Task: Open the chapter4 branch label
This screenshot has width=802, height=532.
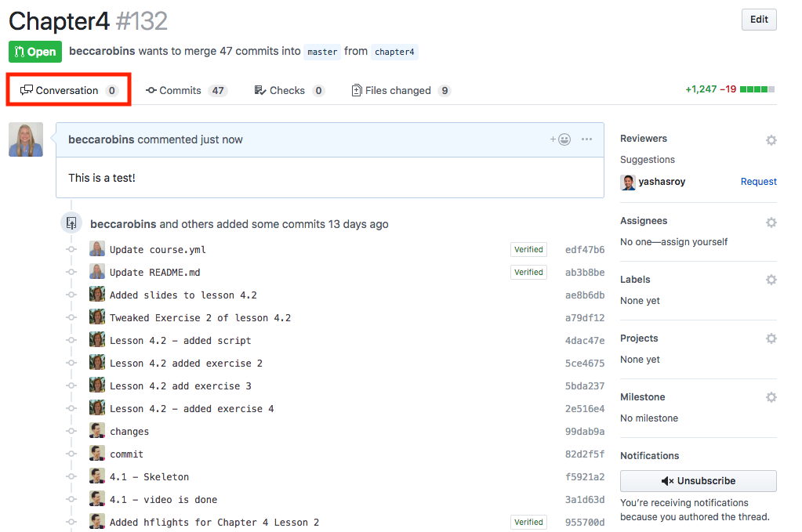Action: click(x=394, y=52)
